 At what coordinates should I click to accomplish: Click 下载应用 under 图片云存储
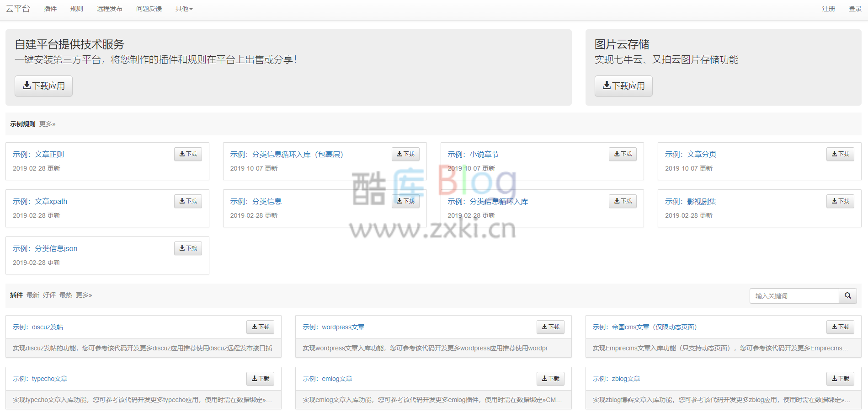[623, 86]
